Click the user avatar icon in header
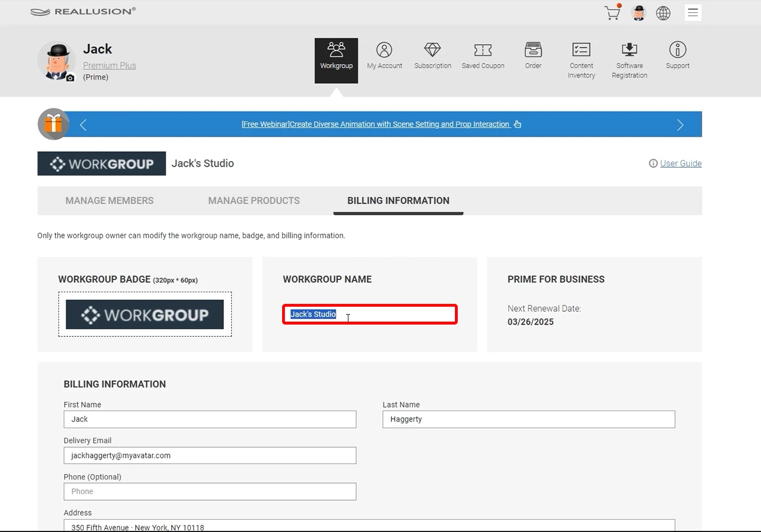 [x=639, y=13]
